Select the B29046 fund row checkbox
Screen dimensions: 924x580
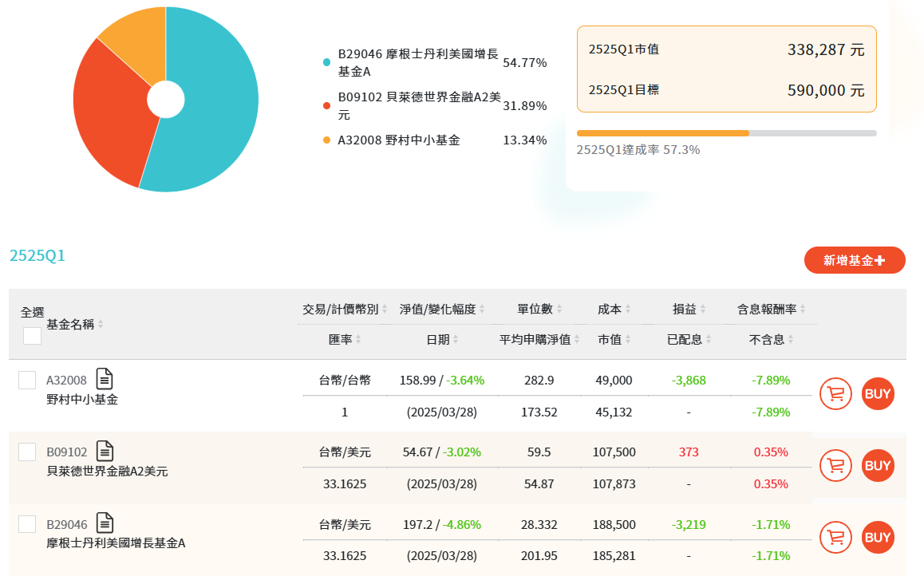(27, 524)
